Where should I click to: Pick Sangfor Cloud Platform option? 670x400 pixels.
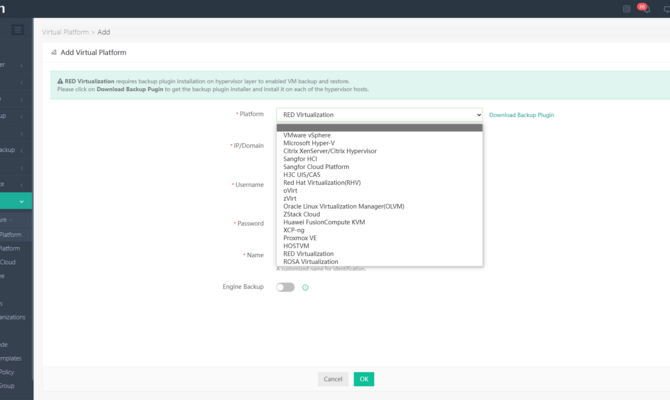coord(379,167)
